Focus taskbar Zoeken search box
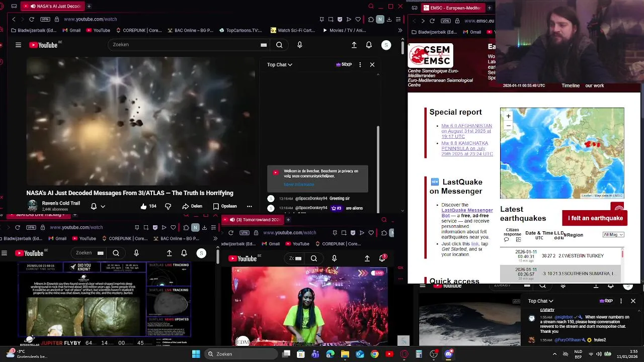644x362 pixels. (x=242, y=354)
